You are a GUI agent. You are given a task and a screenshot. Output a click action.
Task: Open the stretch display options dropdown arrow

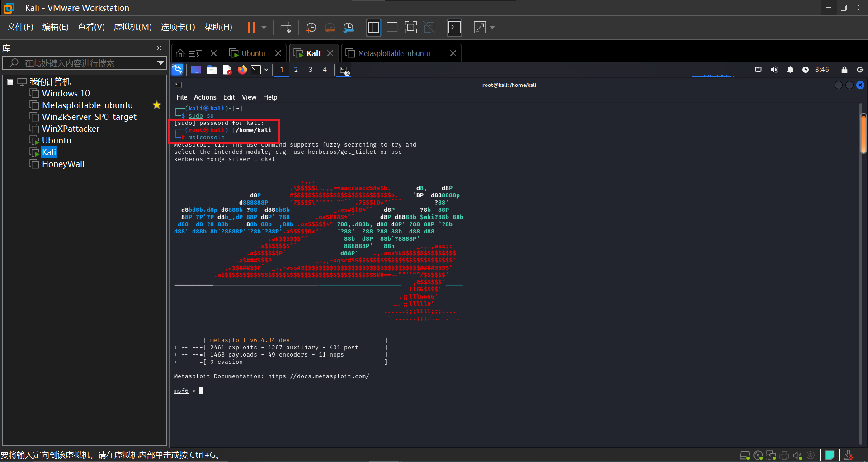pos(492,28)
